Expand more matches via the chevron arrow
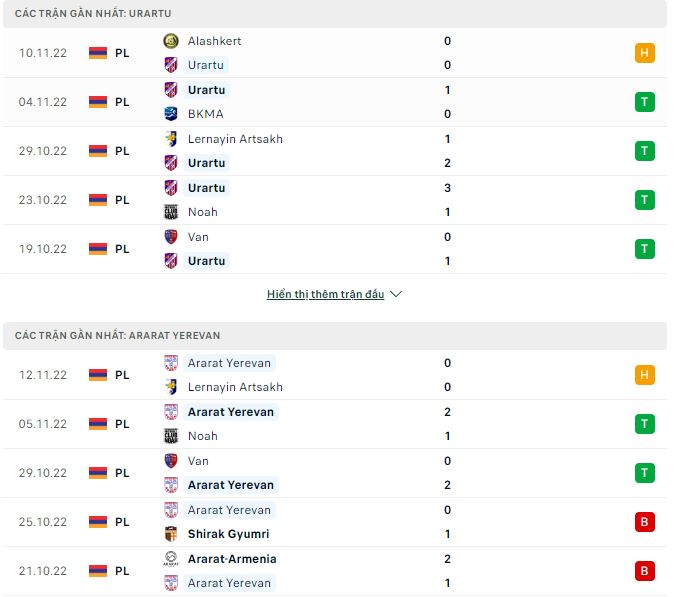Screen dimensions: 674x597 click(x=396, y=295)
